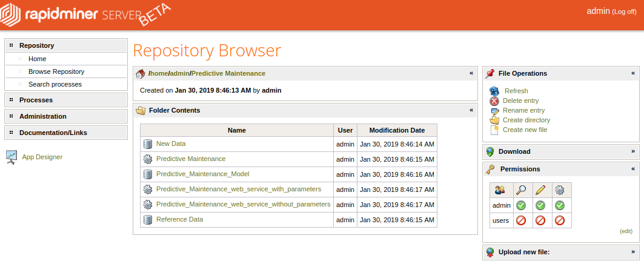Open the App Designer icon
Image resolution: width=644 pixels, height=264 pixels.
(12, 157)
